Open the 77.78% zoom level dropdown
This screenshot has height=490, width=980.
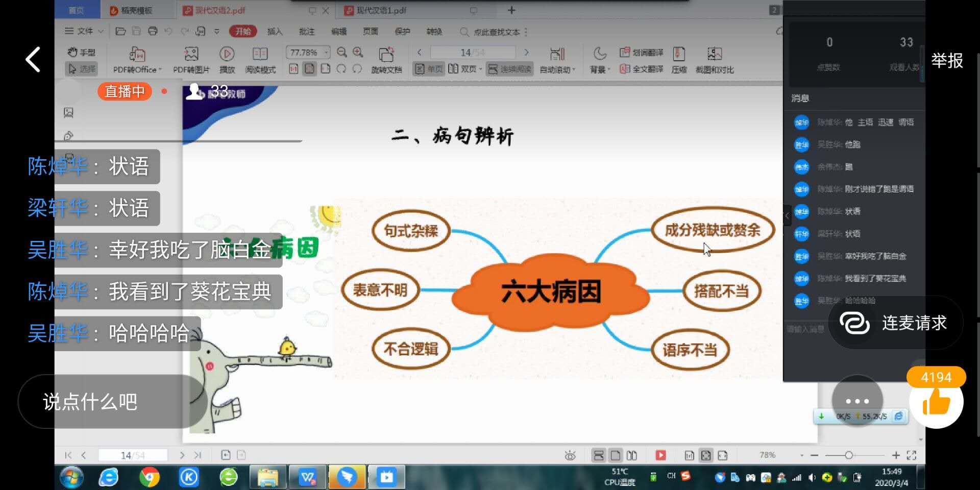[x=326, y=53]
